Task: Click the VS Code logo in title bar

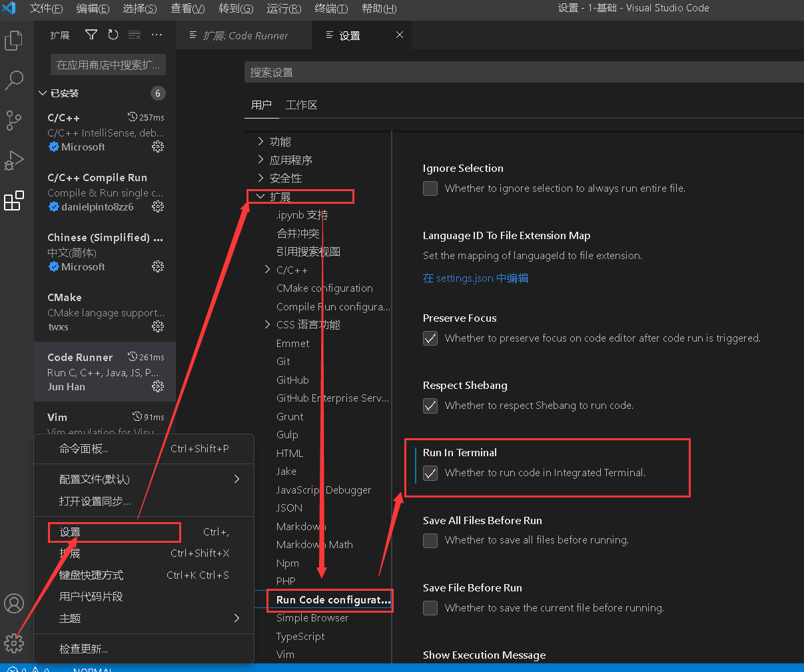Action: (9, 8)
